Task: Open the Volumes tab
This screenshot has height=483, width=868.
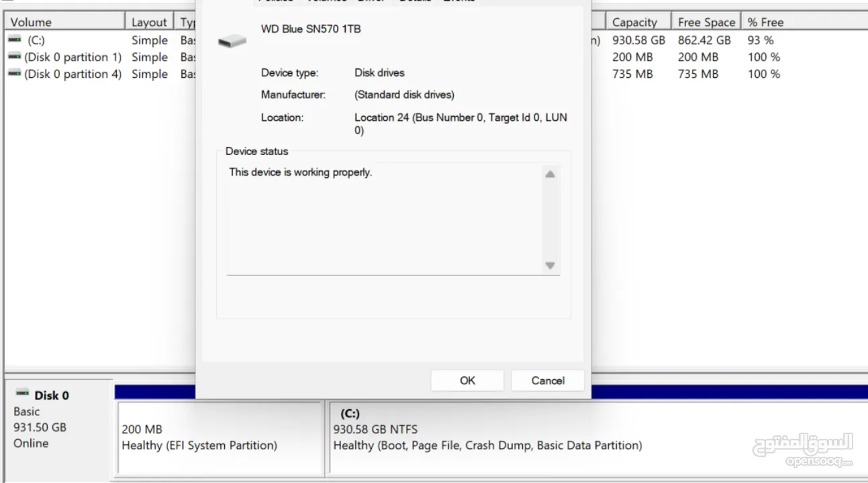Action: tap(326, 1)
